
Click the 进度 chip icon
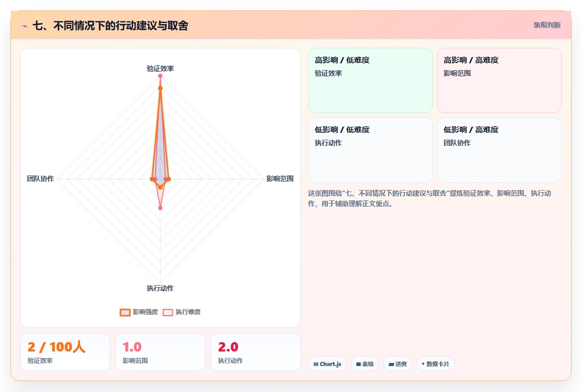point(391,364)
